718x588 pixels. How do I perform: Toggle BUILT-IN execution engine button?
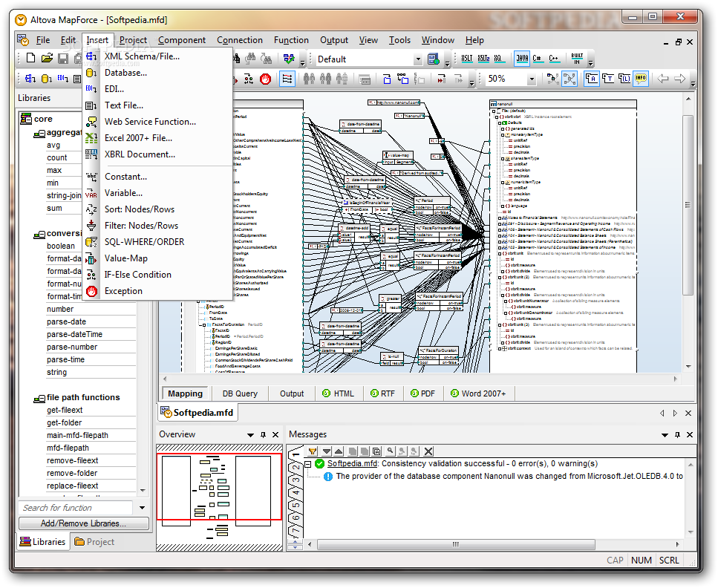[577, 59]
